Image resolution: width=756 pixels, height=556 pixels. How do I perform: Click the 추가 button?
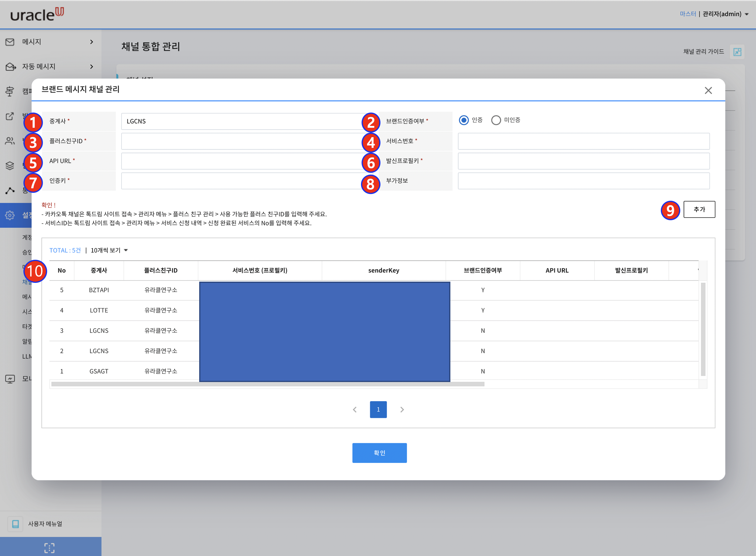tap(699, 209)
